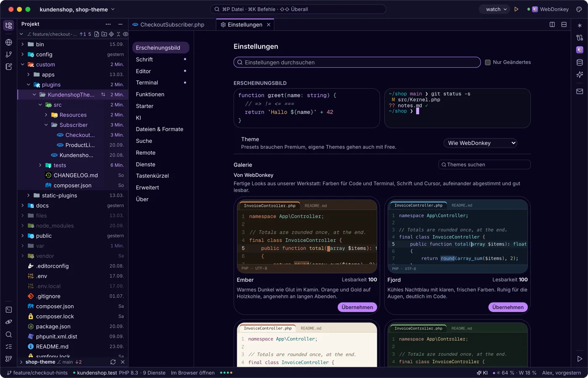Collapse all folders in the Projekt tree

[118, 34]
